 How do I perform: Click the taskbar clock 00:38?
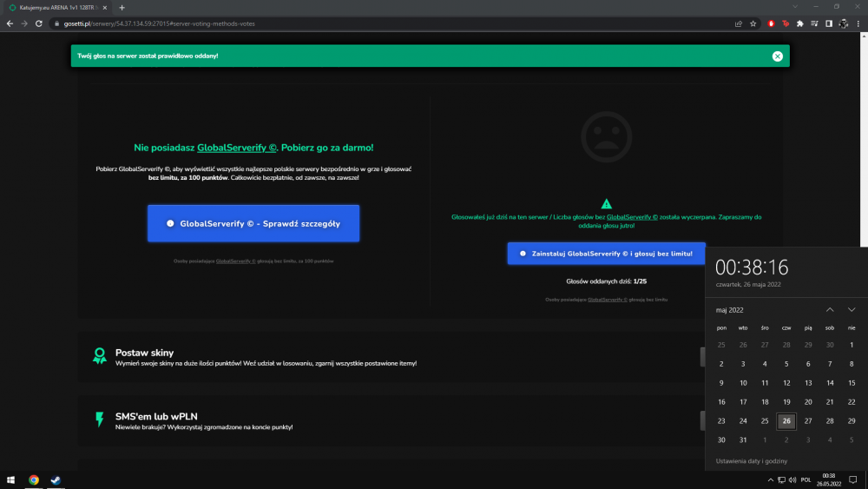(828, 479)
